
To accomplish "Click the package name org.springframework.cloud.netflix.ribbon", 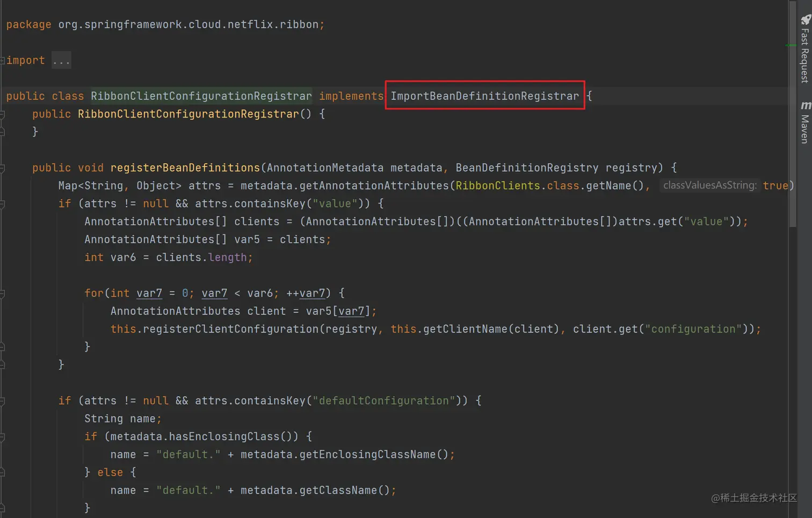I will pyautogui.click(x=188, y=24).
